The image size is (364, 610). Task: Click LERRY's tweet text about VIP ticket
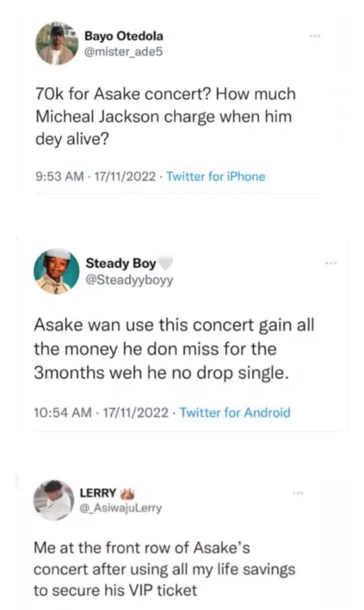165,569
